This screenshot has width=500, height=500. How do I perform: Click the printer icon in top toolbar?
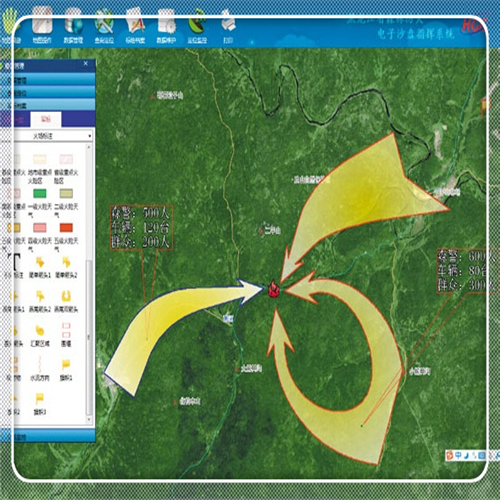[228, 22]
